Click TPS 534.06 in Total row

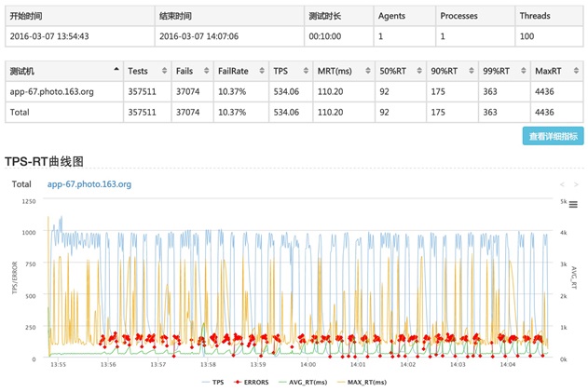[286, 112]
